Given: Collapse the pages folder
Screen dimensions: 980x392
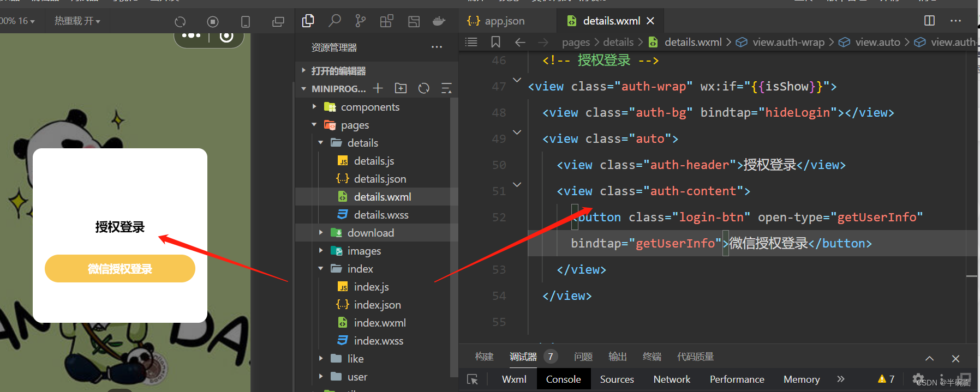Looking at the screenshot, I should click(314, 125).
